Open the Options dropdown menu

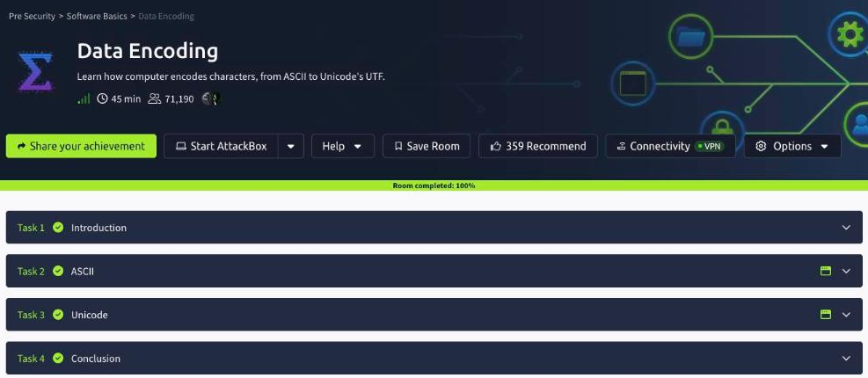coord(792,146)
